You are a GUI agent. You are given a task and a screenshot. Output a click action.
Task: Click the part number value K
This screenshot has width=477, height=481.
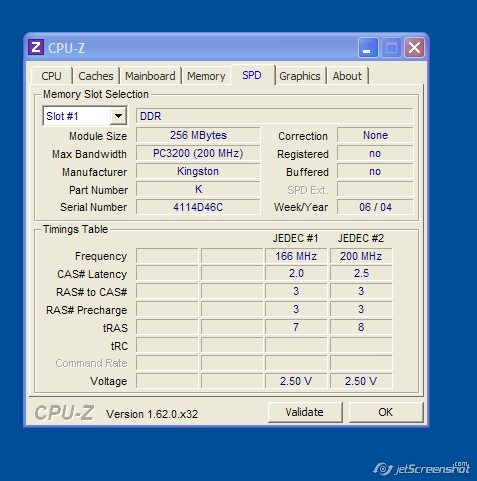pos(198,189)
